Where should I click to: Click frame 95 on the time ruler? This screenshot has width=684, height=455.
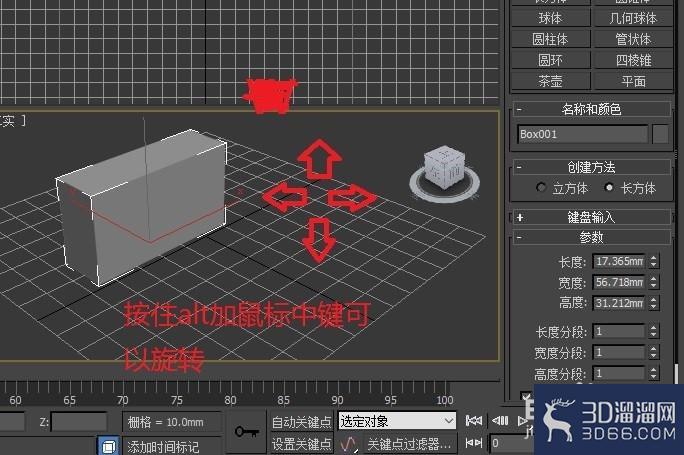coord(391,400)
